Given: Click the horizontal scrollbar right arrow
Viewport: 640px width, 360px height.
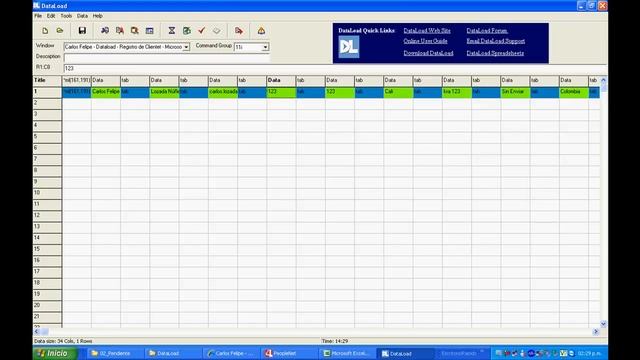Looking at the screenshot, I should click(596, 332).
